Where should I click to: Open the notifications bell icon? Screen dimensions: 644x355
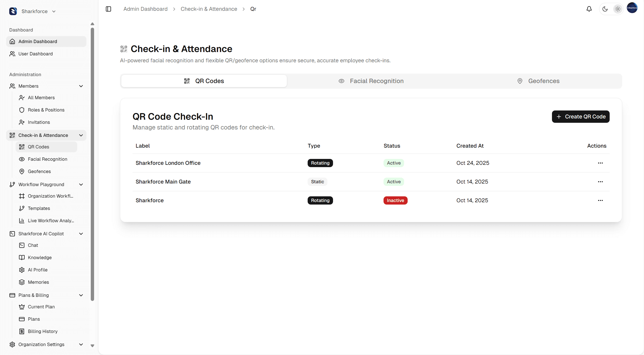589,9
